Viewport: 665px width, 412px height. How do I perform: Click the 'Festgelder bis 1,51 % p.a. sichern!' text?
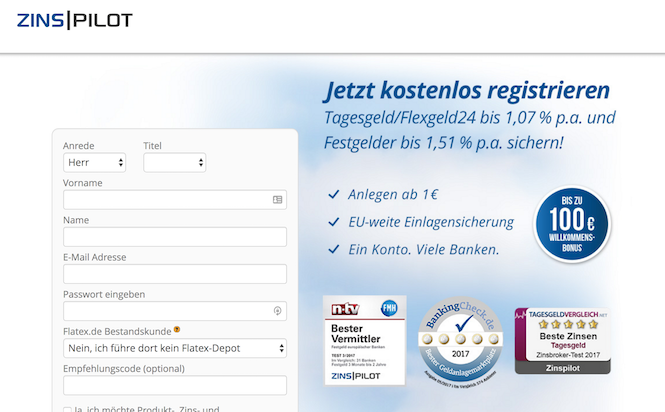pyautogui.click(x=444, y=143)
